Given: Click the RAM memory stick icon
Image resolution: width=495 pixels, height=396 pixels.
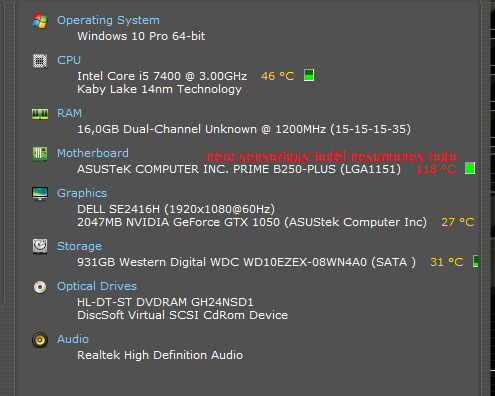Looking at the screenshot, I should 40,114.
